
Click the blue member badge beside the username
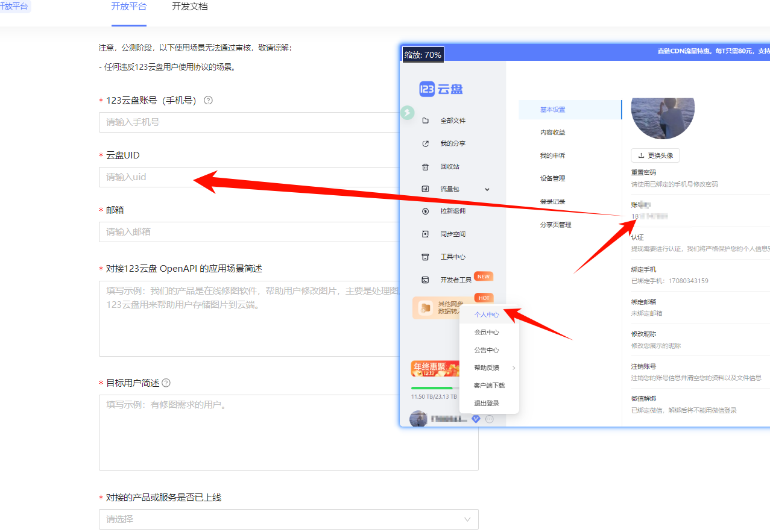point(476,419)
